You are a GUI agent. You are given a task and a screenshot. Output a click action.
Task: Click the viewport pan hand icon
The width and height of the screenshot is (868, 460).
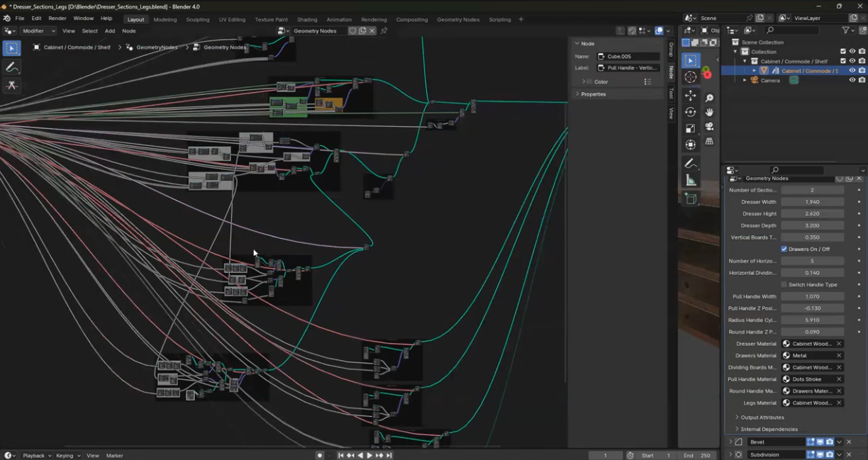[x=709, y=112]
